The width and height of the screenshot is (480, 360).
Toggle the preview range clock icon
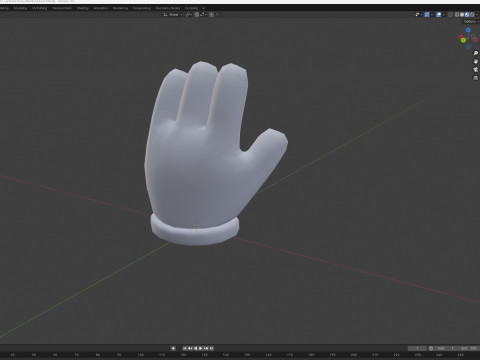pos(431,348)
